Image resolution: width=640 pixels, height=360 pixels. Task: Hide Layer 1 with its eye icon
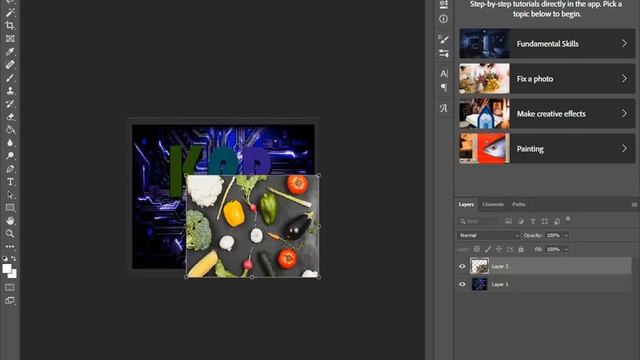(x=462, y=284)
